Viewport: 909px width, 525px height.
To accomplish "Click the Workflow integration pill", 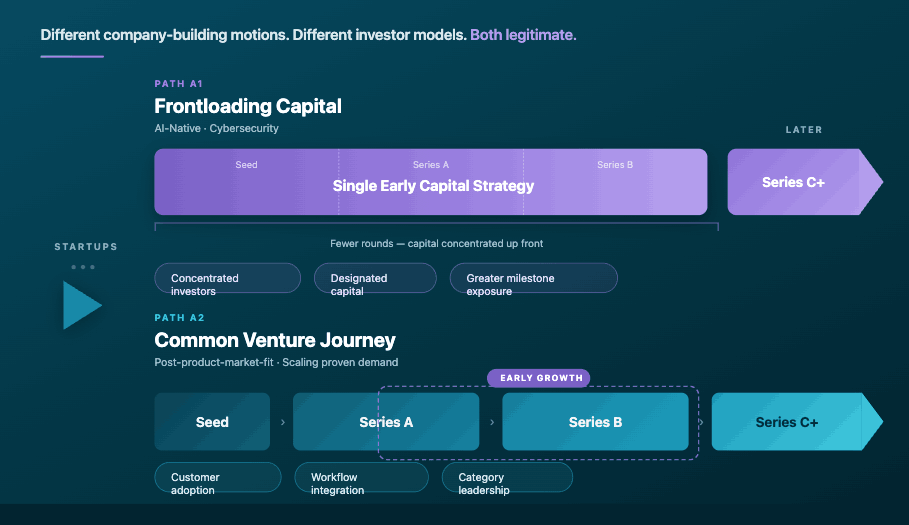I will [x=361, y=477].
